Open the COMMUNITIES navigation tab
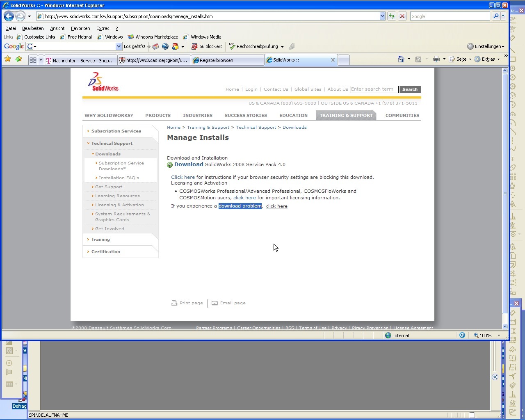This screenshot has width=525, height=420. point(402,116)
